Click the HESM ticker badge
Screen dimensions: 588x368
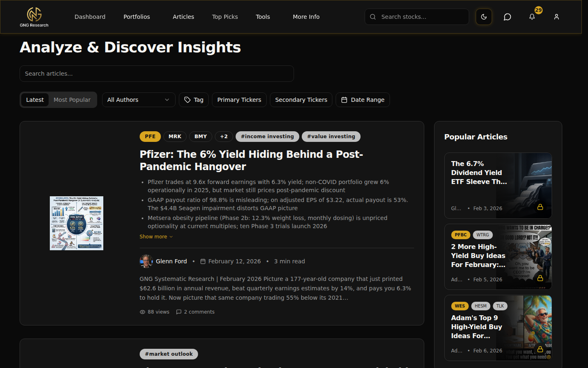(481, 306)
